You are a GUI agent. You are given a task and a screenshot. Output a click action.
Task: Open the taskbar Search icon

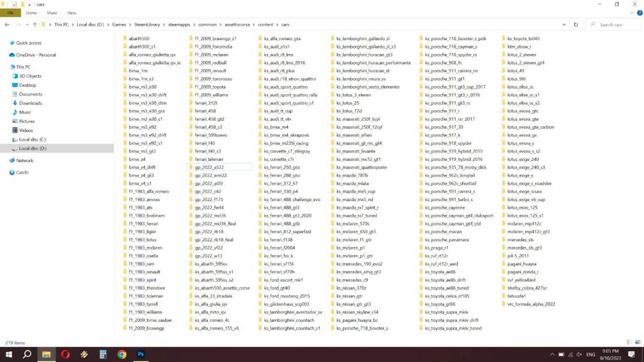[27, 354]
